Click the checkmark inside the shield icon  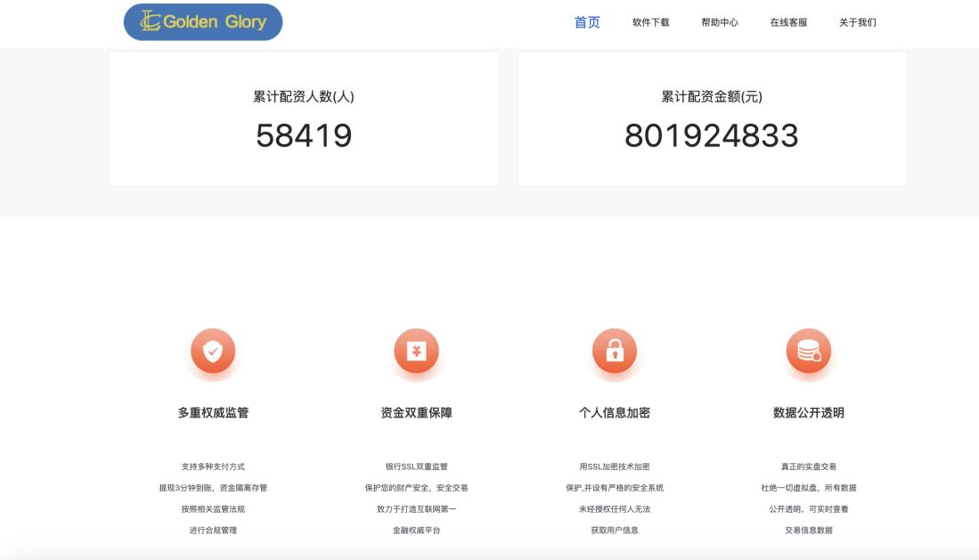pyautogui.click(x=212, y=351)
